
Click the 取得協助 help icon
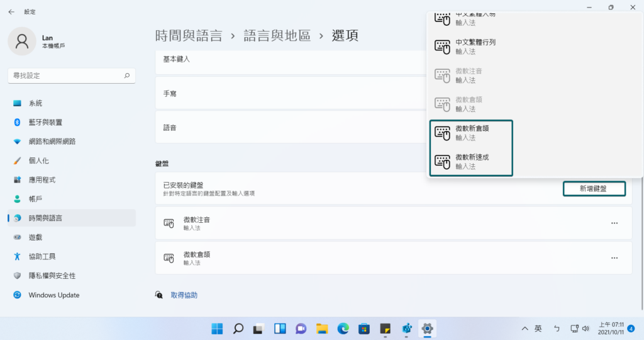point(159,295)
